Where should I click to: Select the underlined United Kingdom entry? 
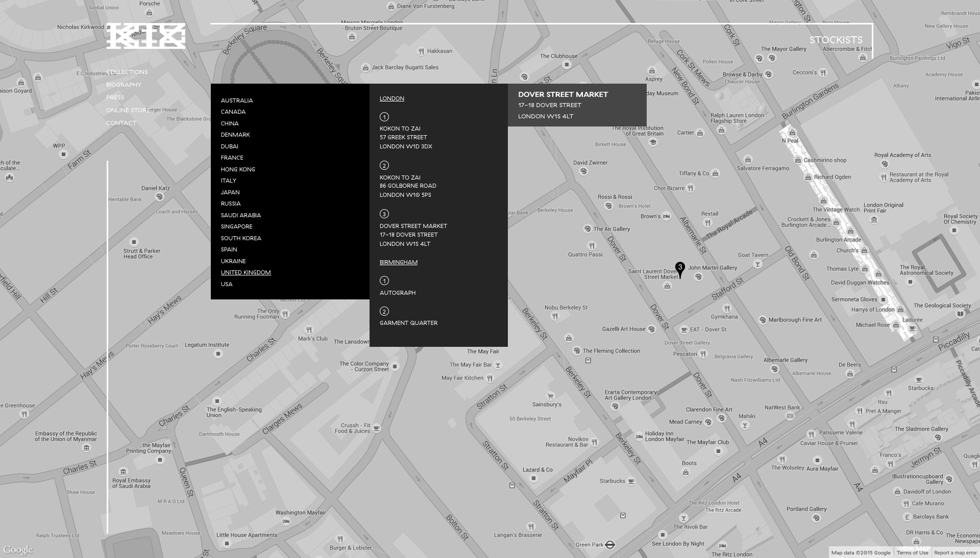coord(246,272)
